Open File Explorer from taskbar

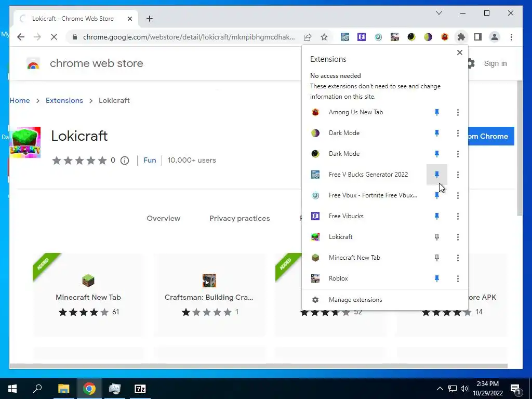click(63, 389)
